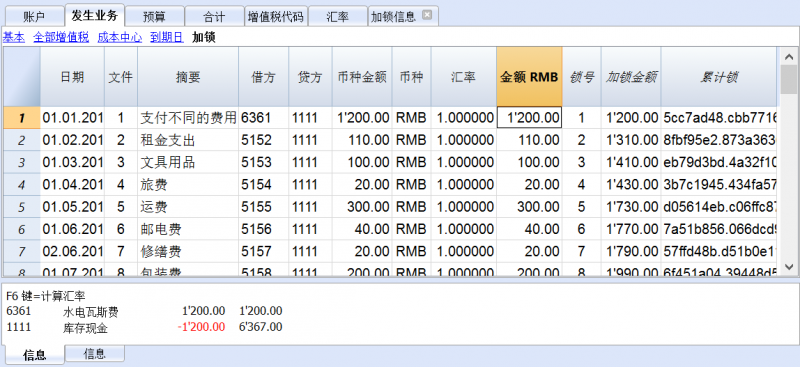Click the 币种金额 column header

362,77
